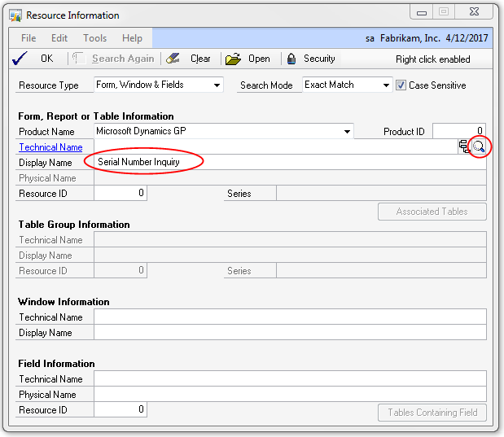Click the Resource Information title bar icon
Image resolution: width=504 pixels, height=437 pixels.
tap(15, 15)
